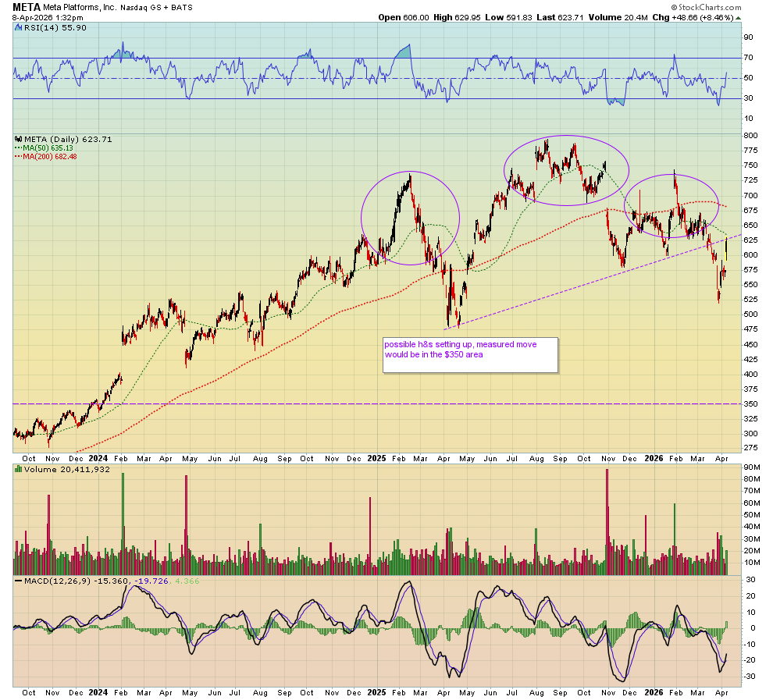Click the 'Last 623.71' value

[560, 17]
